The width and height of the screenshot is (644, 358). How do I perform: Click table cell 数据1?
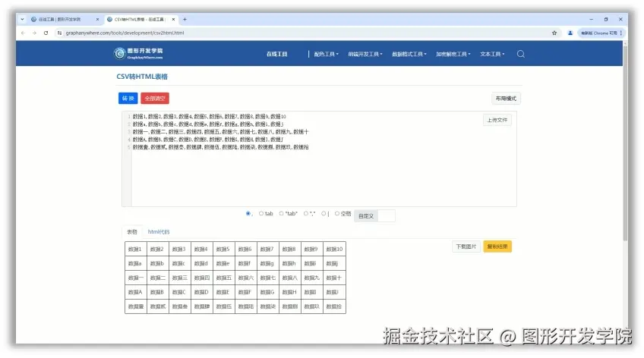click(x=135, y=249)
